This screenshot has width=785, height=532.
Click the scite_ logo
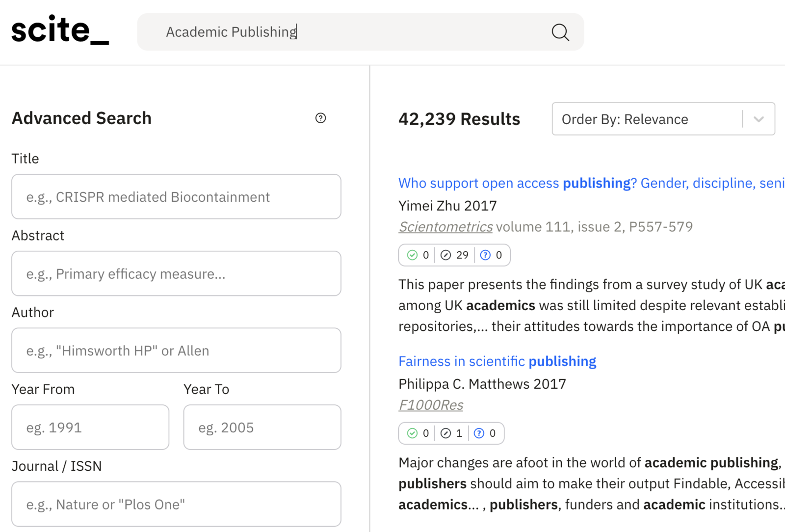(60, 30)
